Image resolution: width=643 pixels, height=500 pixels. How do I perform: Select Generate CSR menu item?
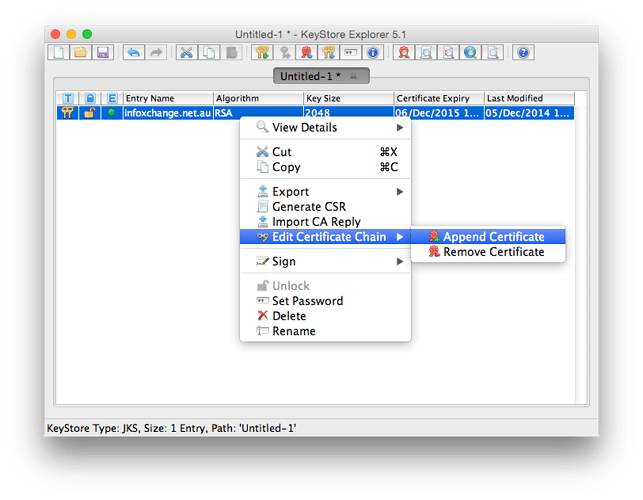pyautogui.click(x=325, y=207)
